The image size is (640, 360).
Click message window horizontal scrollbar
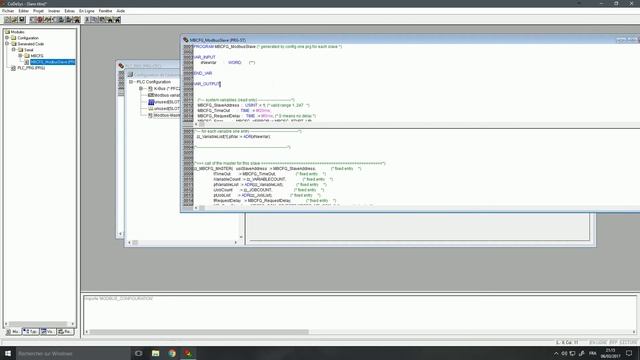[x=361, y=332]
